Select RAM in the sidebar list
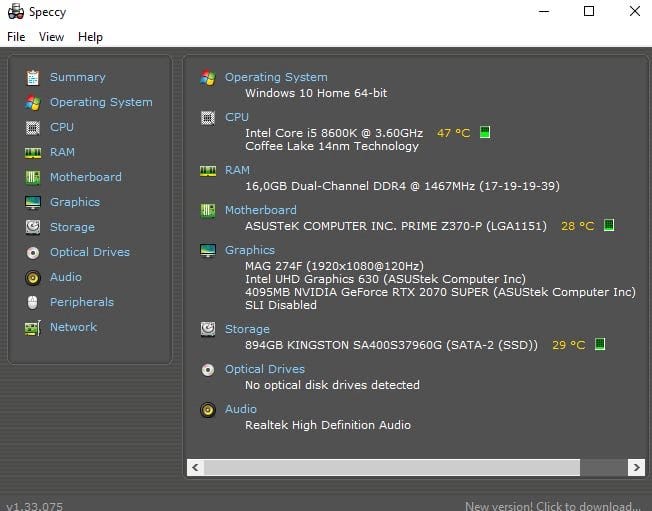The width and height of the screenshot is (652, 511). coord(62,152)
